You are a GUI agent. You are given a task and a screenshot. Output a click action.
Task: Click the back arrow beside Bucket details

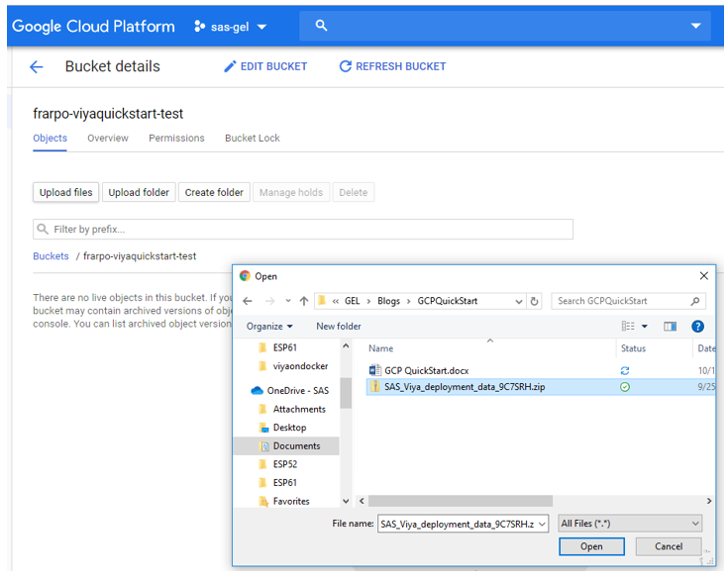[x=37, y=67]
